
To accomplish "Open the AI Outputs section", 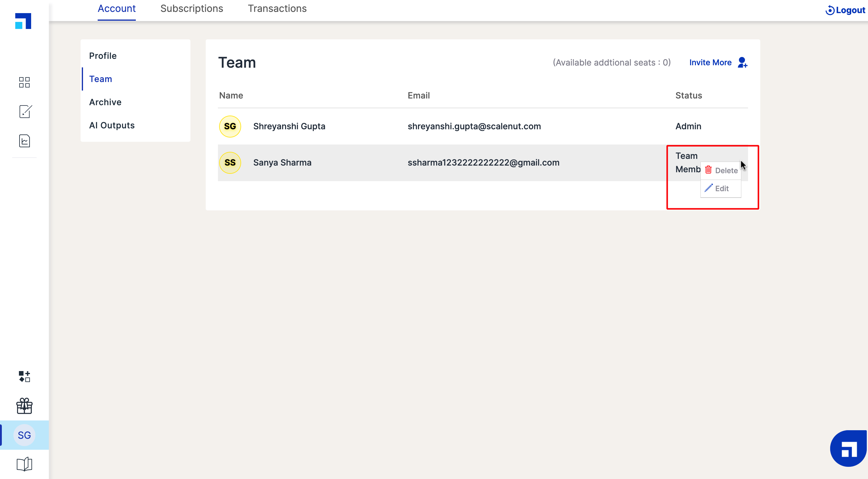I will pos(112,126).
